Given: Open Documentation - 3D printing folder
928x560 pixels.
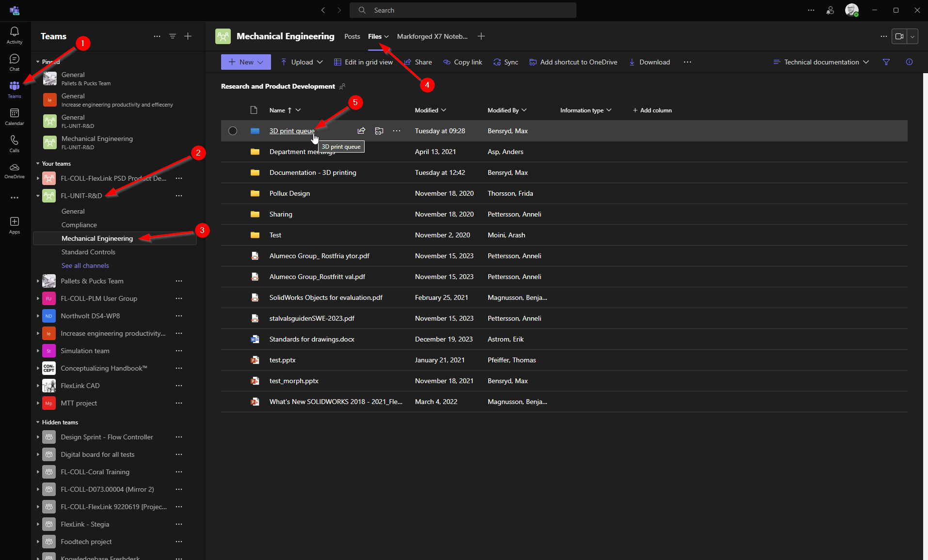Looking at the screenshot, I should click(x=313, y=172).
